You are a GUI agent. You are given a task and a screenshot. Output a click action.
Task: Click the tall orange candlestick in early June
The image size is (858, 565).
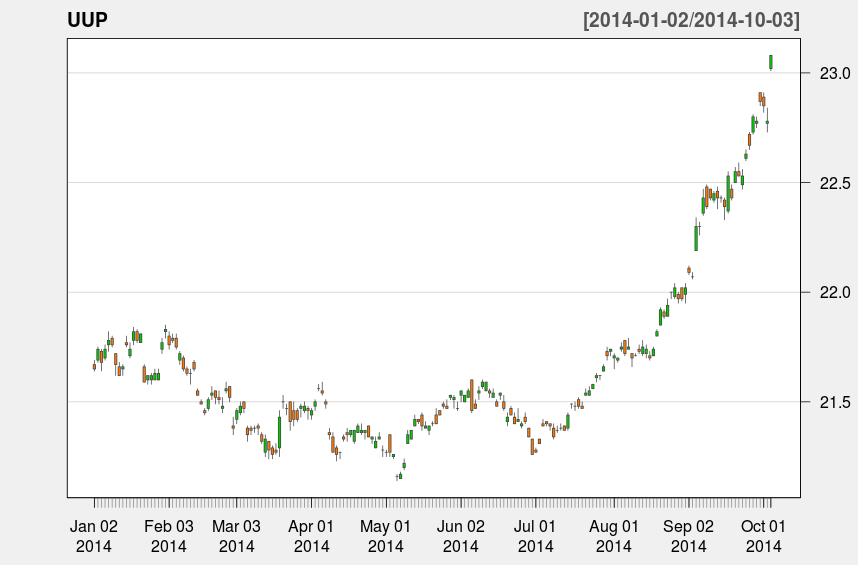point(472,395)
